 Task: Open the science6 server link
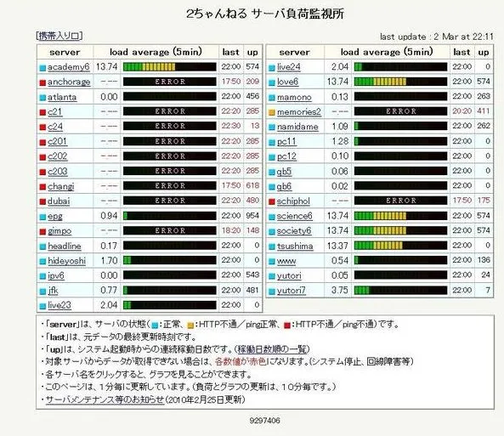point(294,216)
